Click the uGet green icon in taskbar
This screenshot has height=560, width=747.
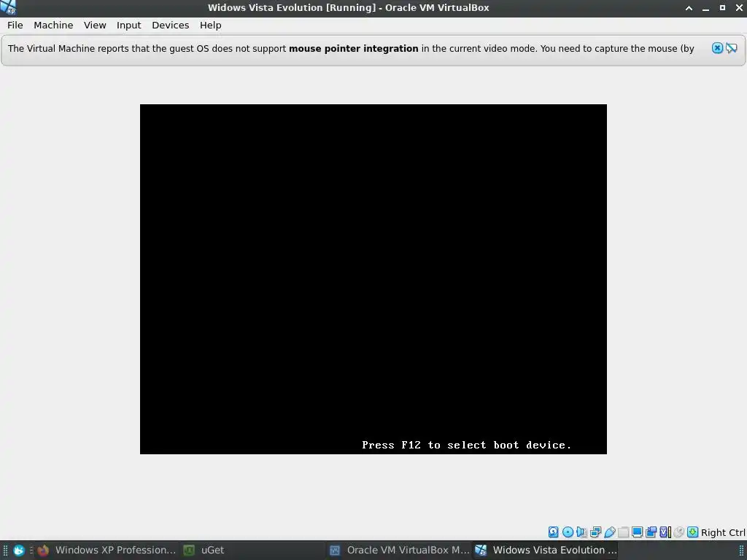189,550
